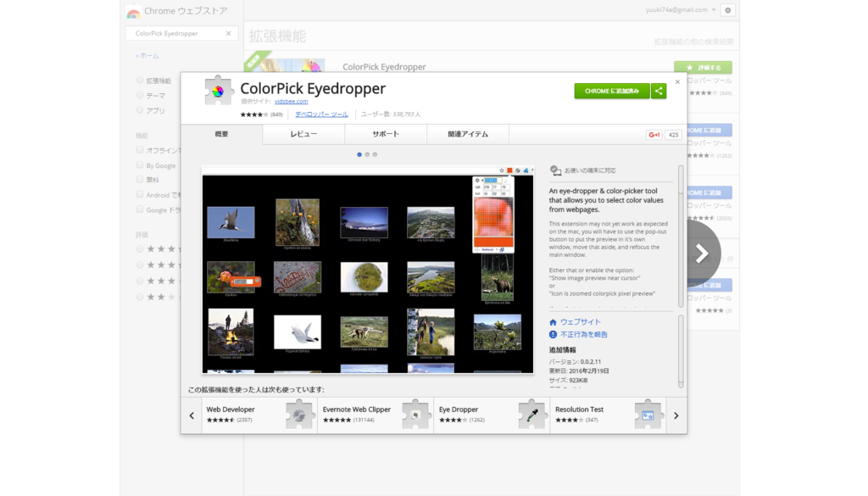Open the account email dropdown arrow
The width and height of the screenshot is (868, 496).
pyautogui.click(x=714, y=10)
